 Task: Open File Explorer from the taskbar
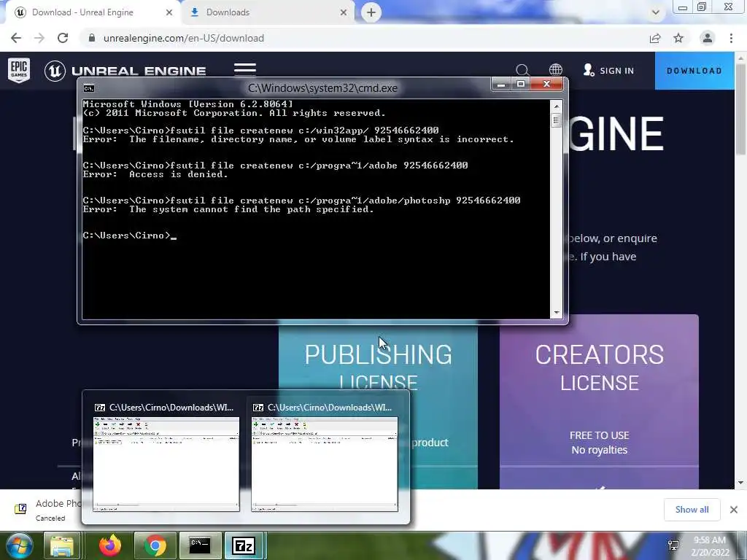[x=62, y=545]
